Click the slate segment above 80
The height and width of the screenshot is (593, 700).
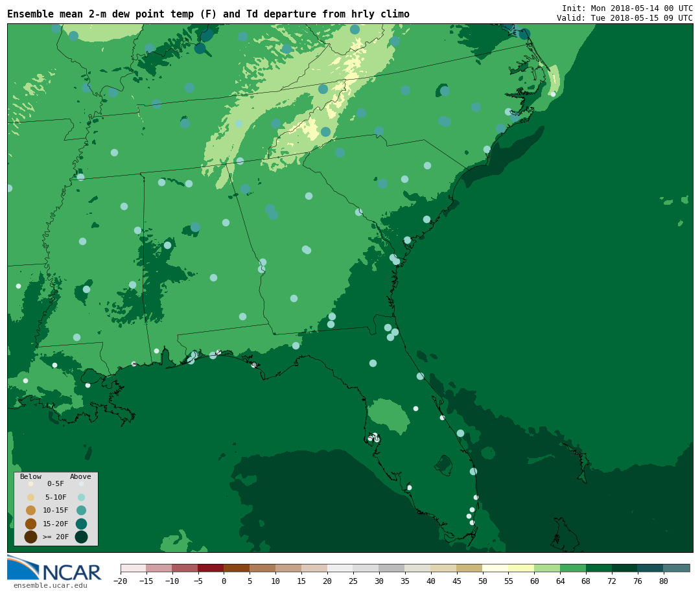[677, 568]
